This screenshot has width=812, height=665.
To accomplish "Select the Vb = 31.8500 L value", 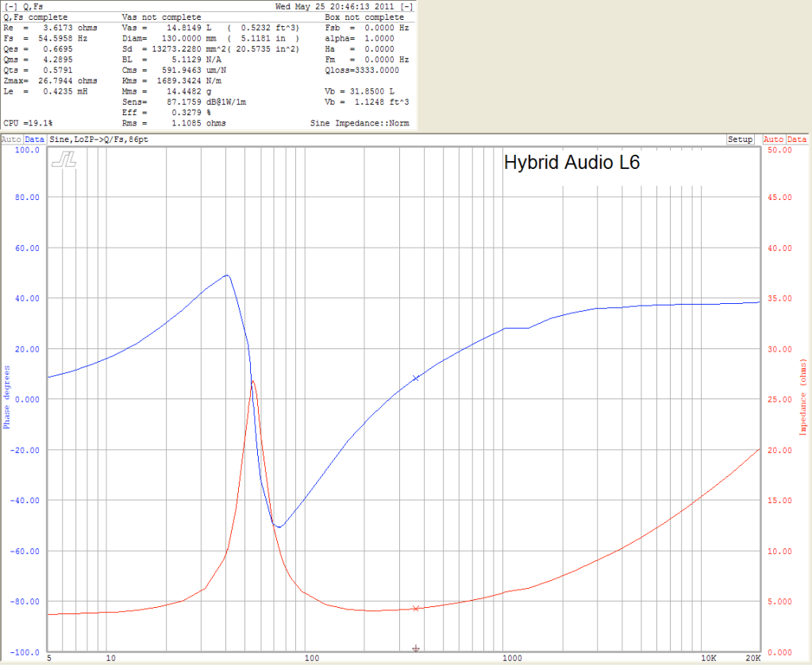I will [x=360, y=92].
